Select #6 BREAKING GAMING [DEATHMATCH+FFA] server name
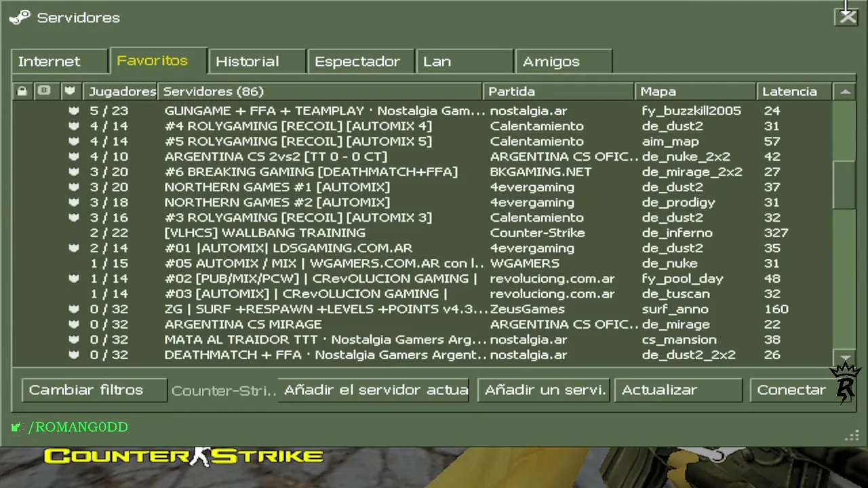This screenshot has width=868, height=488. [x=311, y=171]
